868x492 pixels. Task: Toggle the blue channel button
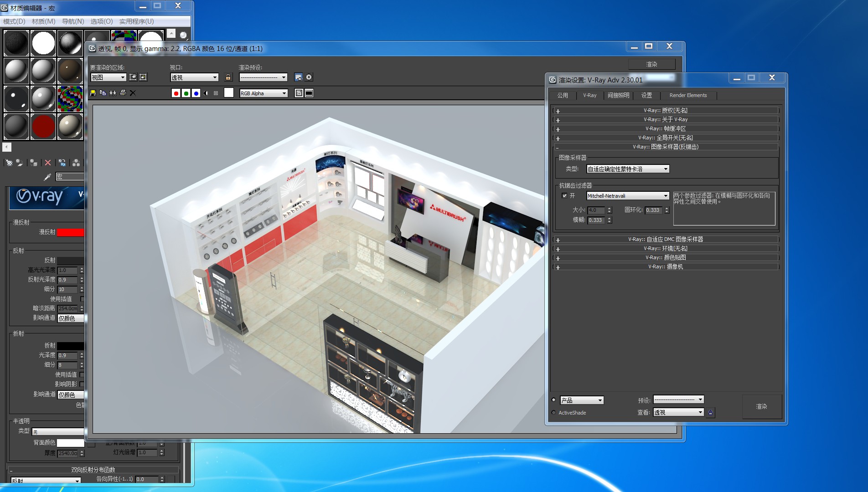[x=196, y=93]
